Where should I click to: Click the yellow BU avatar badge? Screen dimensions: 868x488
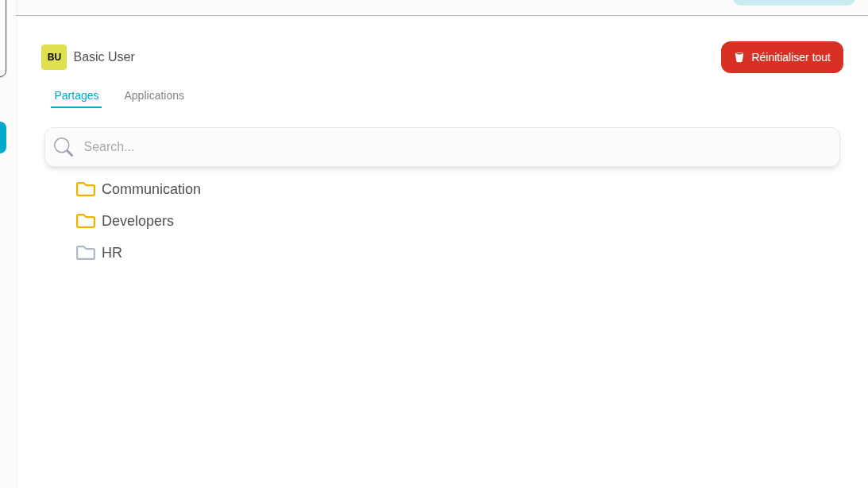[54, 57]
